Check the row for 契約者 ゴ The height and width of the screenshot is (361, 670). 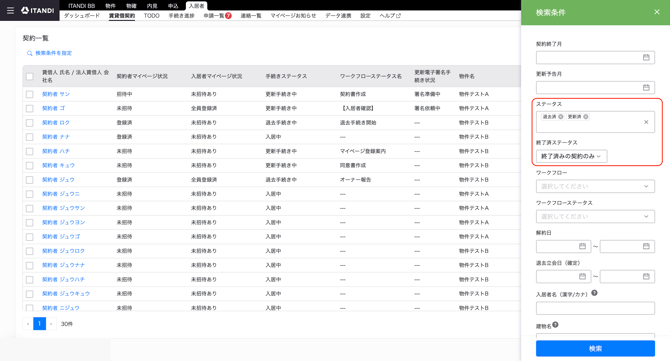(x=29, y=109)
